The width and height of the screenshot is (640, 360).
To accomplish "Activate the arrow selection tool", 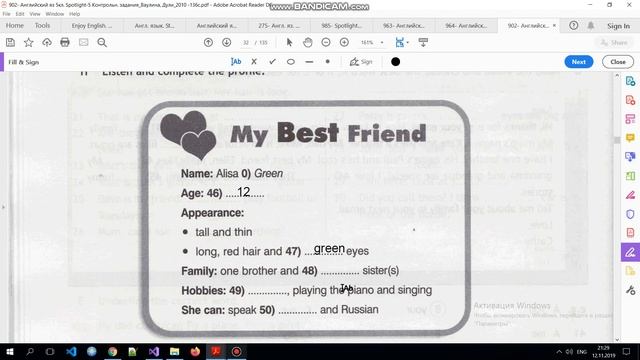I will coord(289,42).
